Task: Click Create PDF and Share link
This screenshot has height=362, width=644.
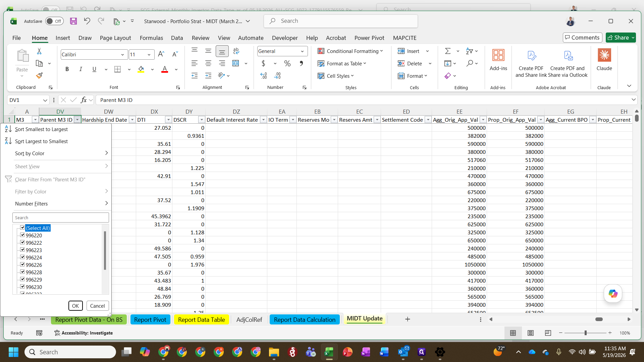Action: (531, 63)
